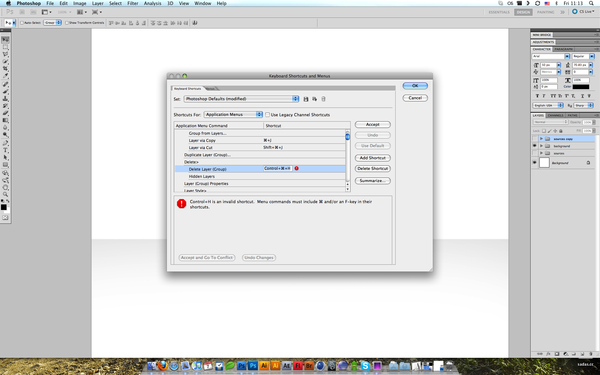This screenshot has height=375, width=600.
Task: Select the Rectangular Marquee tool
Action: coord(5,47)
